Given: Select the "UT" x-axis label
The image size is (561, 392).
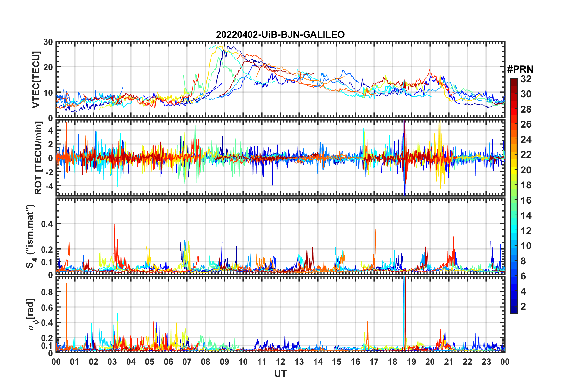Looking at the screenshot, I should point(280,374).
